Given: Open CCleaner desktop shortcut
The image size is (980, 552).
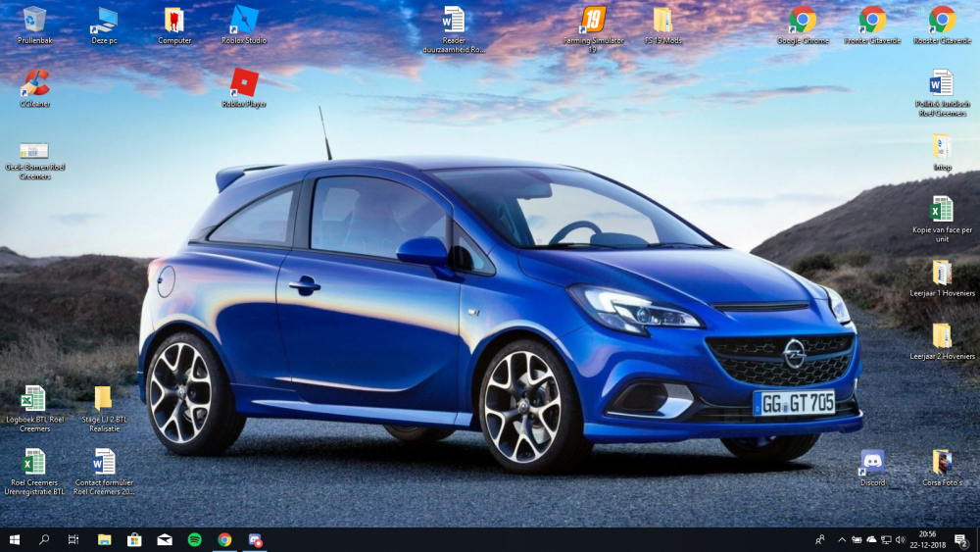Looking at the screenshot, I should [x=34, y=88].
